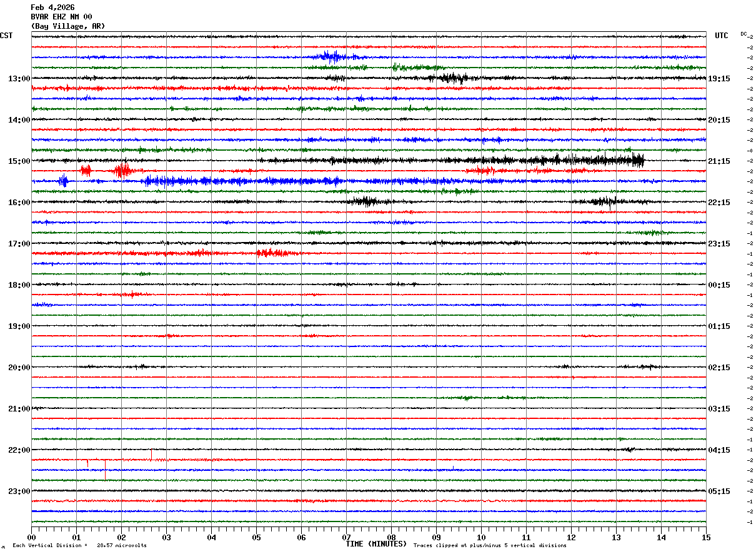
Task: Select the station code BVAR EHZ NM 00
Action: [61, 17]
